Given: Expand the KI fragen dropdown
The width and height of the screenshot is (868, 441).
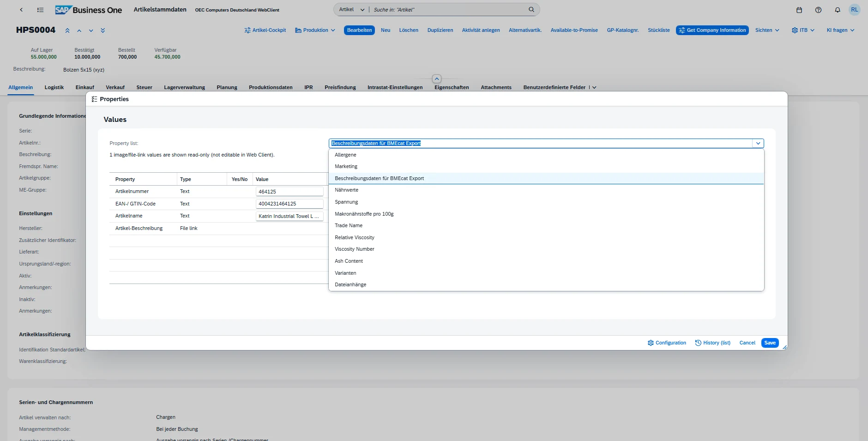Looking at the screenshot, I should click(840, 30).
